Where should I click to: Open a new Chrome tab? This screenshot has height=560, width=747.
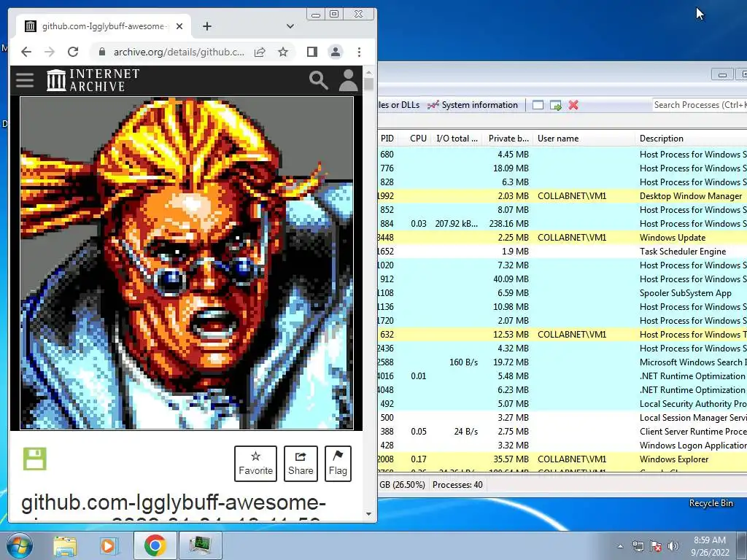pos(206,26)
